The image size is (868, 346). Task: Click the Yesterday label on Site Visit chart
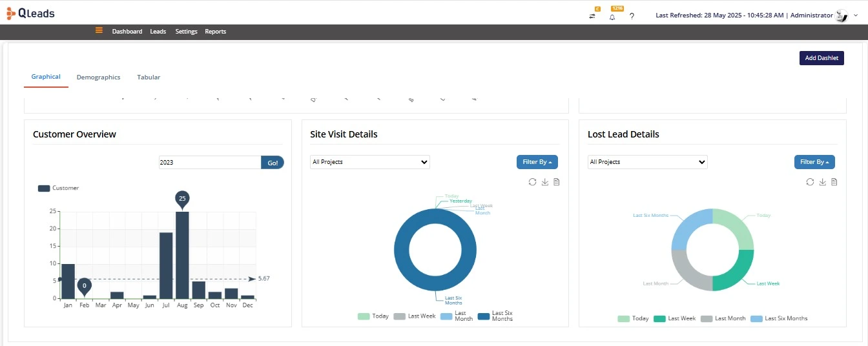(x=460, y=201)
